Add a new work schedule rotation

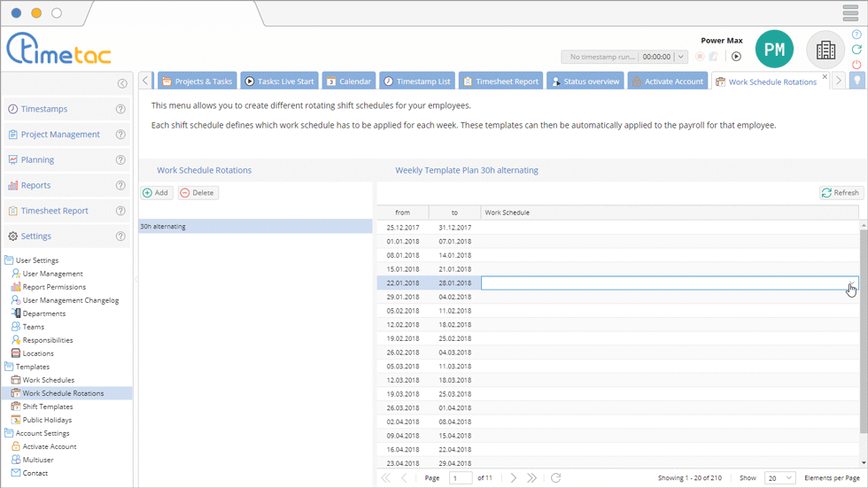click(x=156, y=192)
